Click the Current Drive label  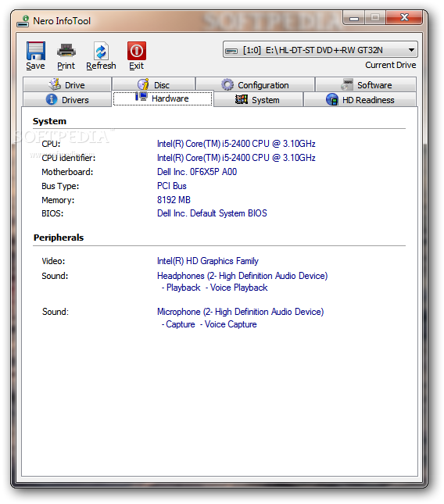(x=391, y=65)
